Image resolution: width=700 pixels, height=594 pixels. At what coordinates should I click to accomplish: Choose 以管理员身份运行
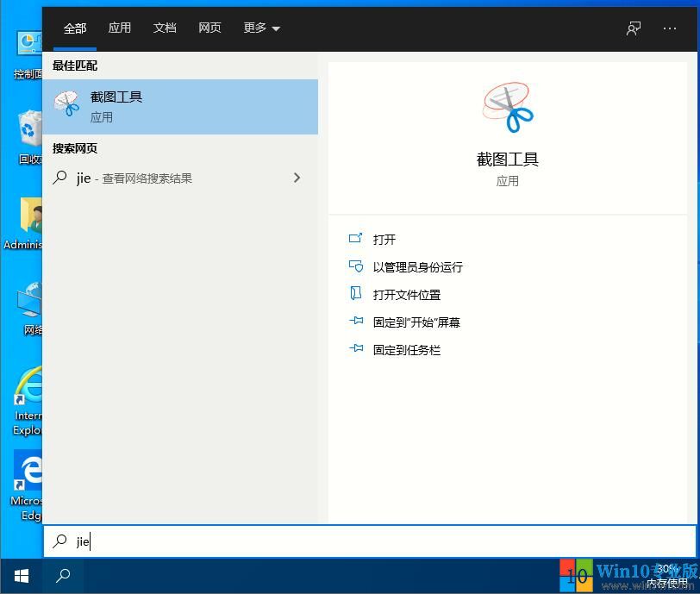click(x=418, y=267)
